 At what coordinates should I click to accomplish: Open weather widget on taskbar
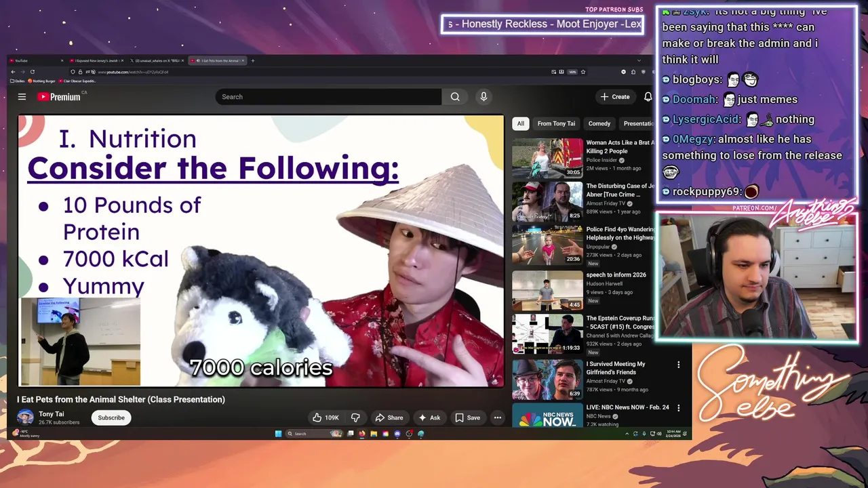pos(26,433)
